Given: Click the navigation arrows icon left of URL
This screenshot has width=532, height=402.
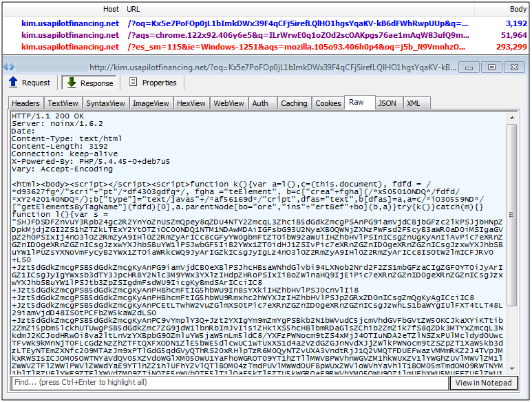Looking at the screenshot, I should pos(9,67).
